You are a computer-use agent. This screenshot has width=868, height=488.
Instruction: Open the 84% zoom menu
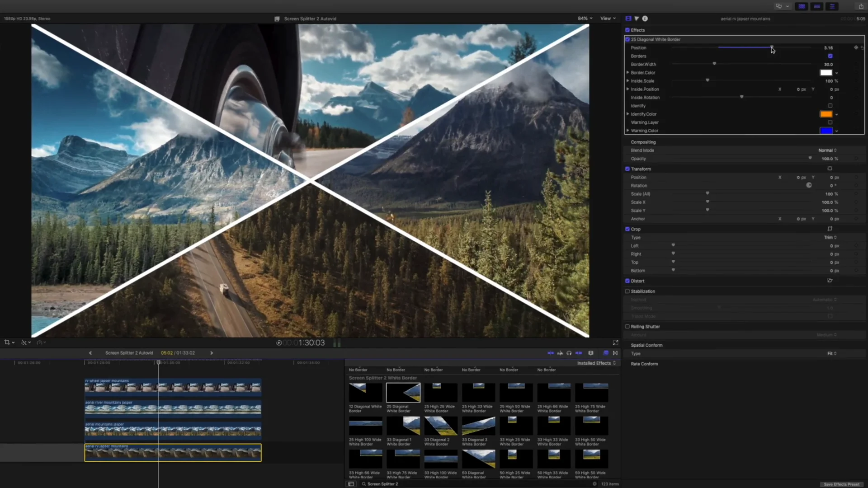(585, 18)
